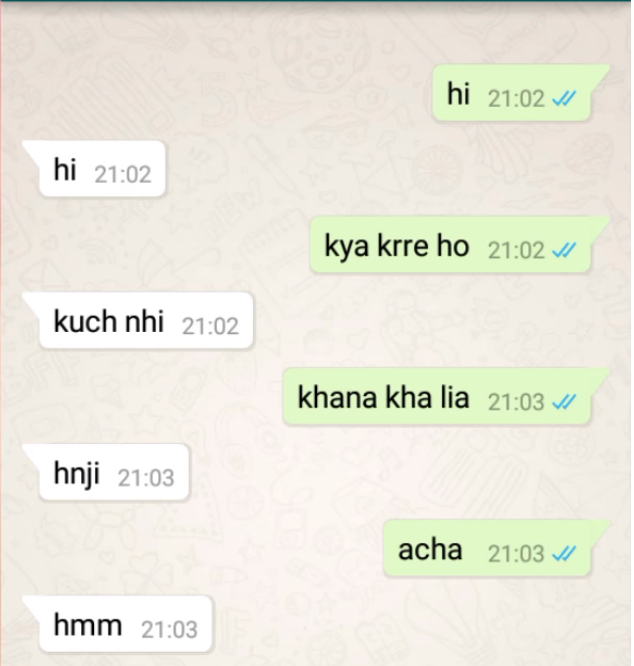Viewport: 634px width, 666px height.
Task: Select the received 'hi' message bubble
Action: tap(102, 169)
